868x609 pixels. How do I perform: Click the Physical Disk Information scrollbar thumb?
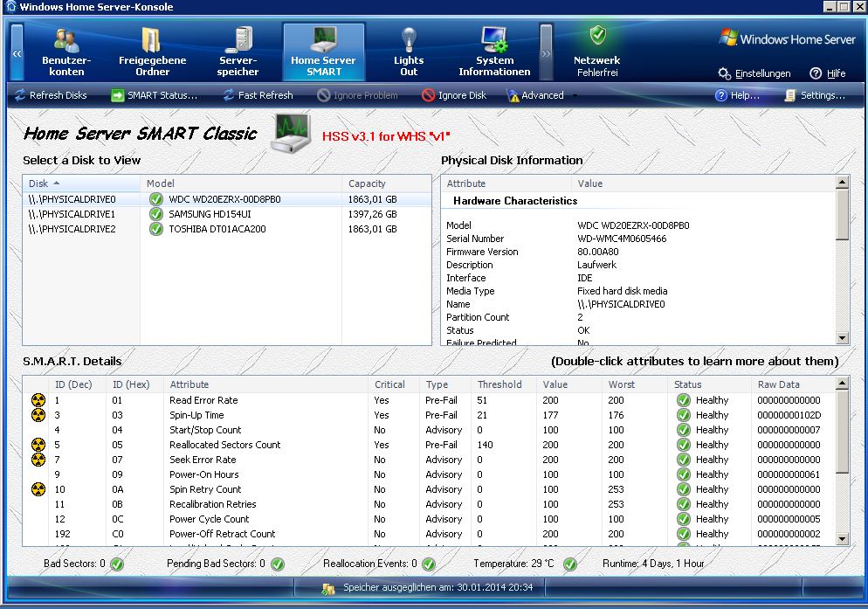pyautogui.click(x=842, y=214)
